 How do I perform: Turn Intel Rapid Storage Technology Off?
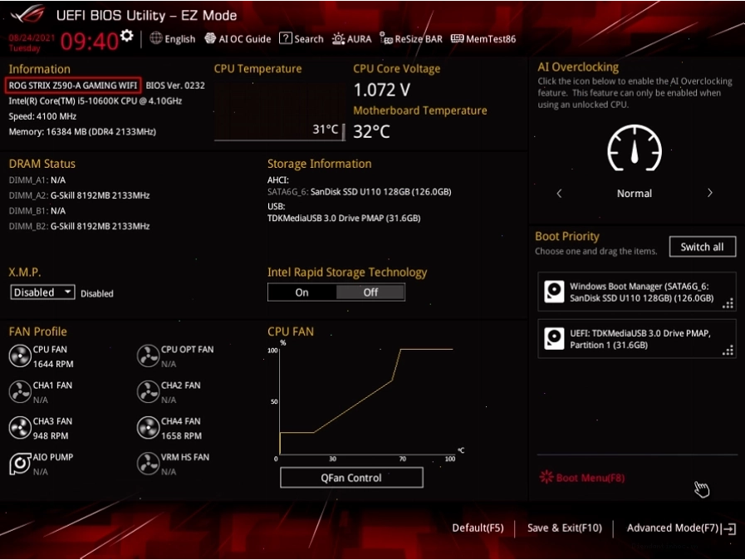[x=370, y=292]
